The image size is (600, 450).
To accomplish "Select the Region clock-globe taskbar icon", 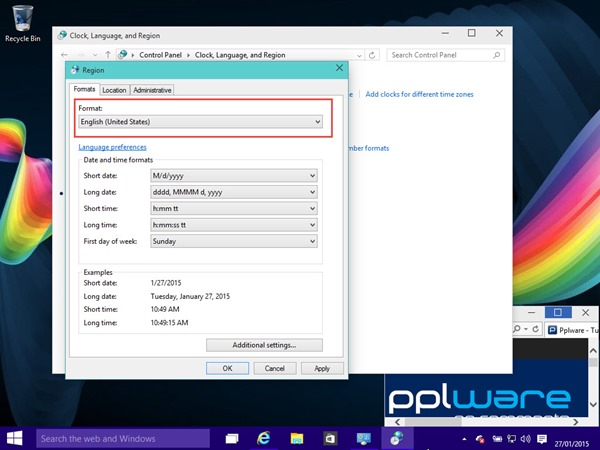I will point(396,439).
